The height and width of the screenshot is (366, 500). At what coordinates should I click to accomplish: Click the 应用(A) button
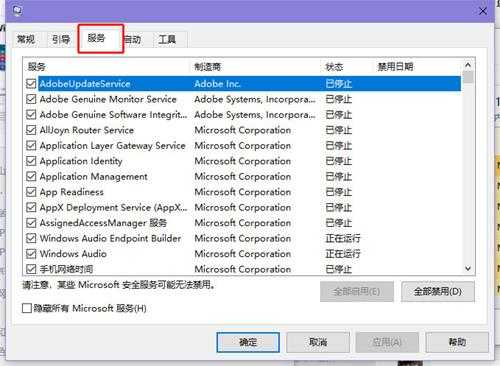[x=387, y=342]
